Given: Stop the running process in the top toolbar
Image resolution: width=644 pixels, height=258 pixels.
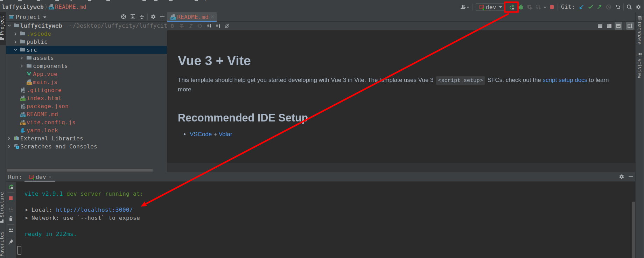Looking at the screenshot, I should 552,7.
